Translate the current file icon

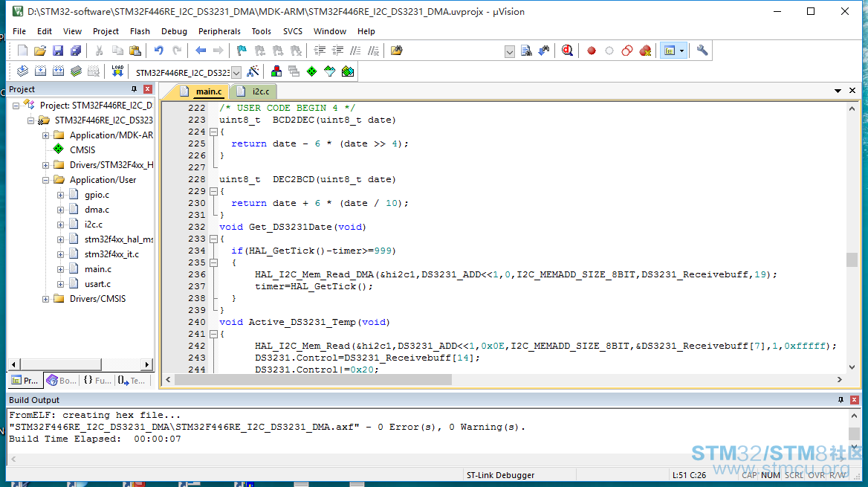point(23,71)
